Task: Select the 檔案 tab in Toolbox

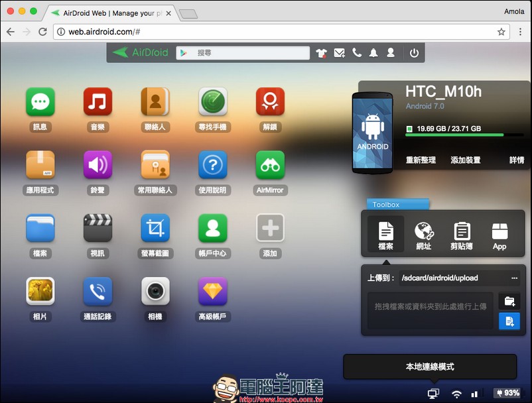Action: (x=386, y=234)
